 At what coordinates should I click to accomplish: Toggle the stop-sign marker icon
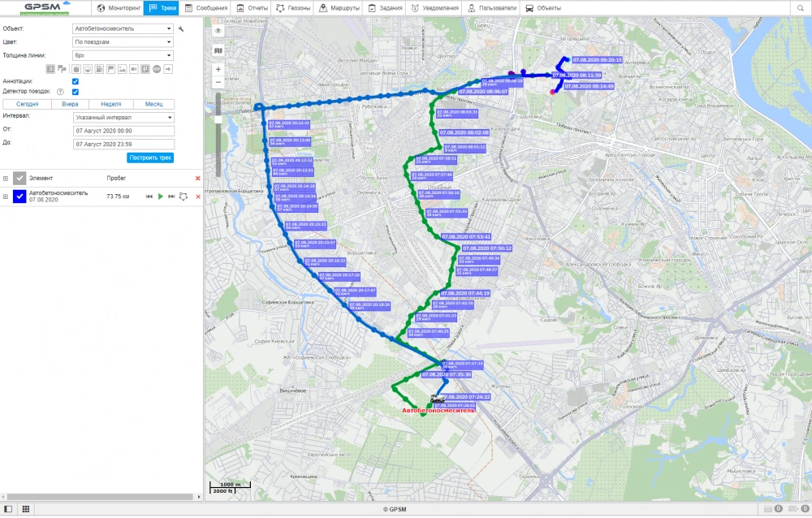coord(157,69)
